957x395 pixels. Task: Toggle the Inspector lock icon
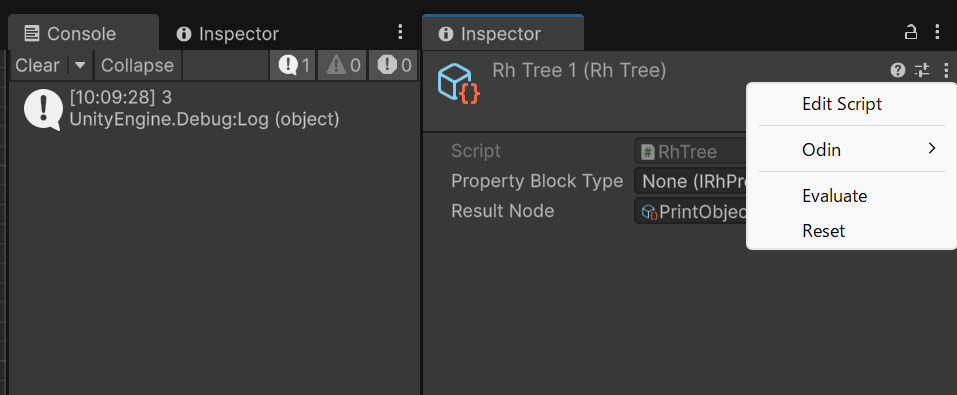[x=911, y=32]
